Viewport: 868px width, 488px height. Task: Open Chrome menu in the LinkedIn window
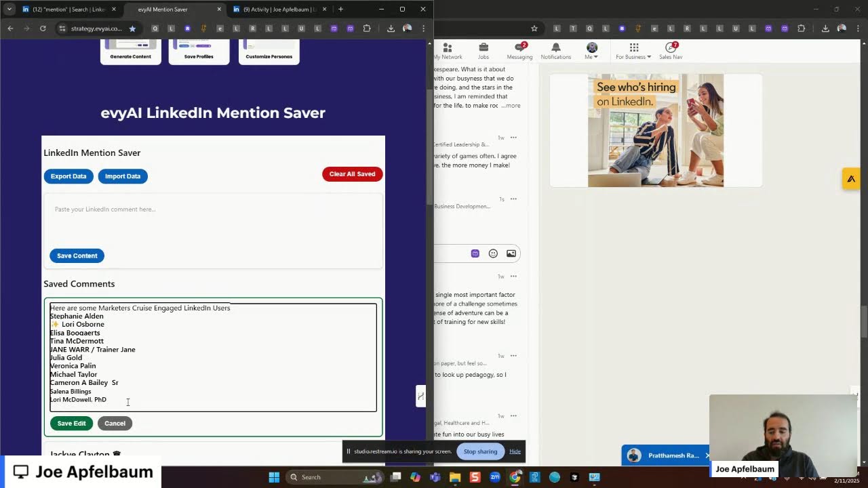point(858,28)
